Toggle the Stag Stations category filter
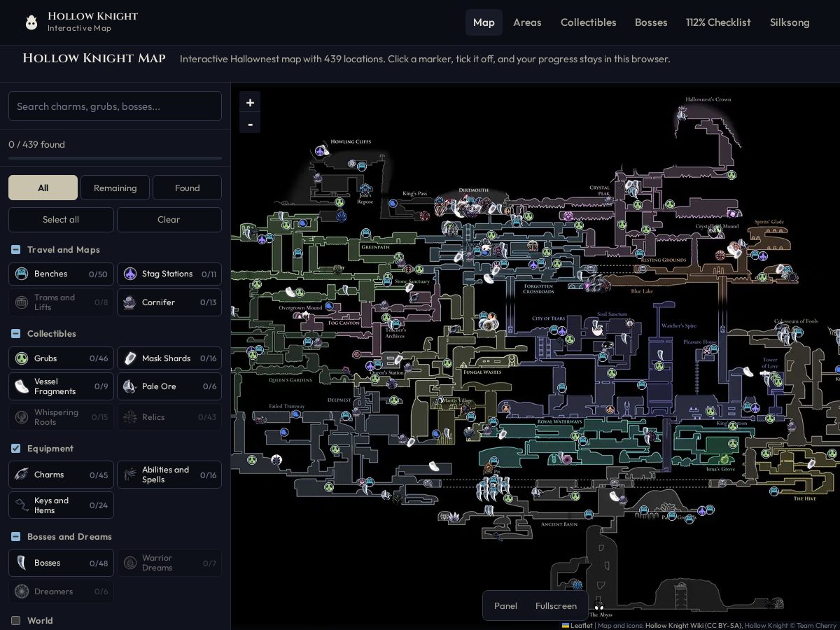840x630 pixels. click(169, 274)
